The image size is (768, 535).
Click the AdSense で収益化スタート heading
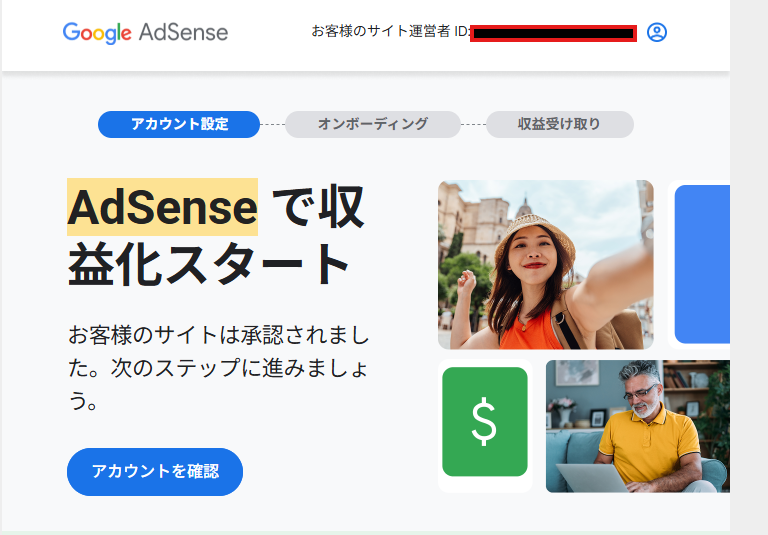coord(216,235)
